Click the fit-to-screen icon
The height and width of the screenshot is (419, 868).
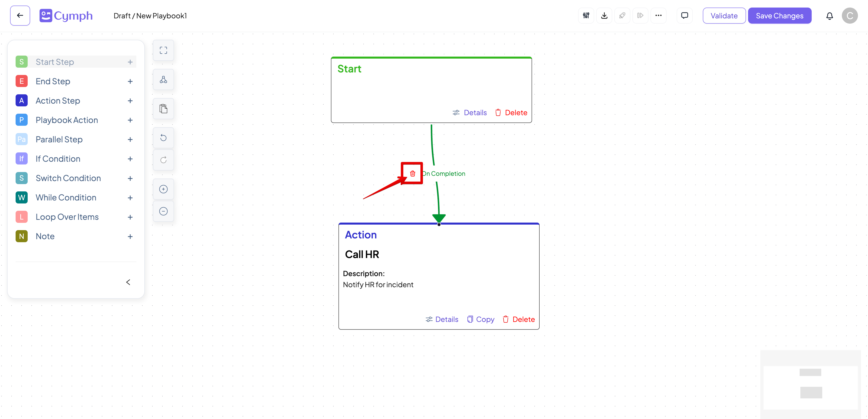163,50
